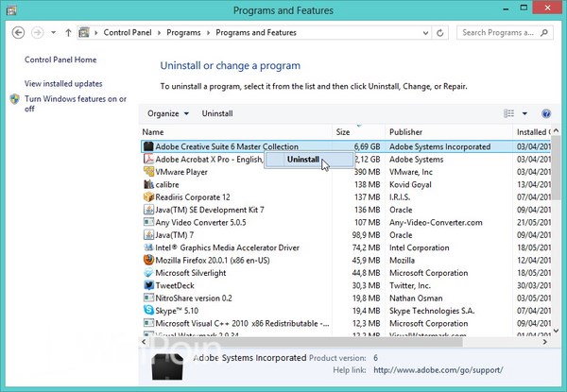Screen dimensions: 567x392
Task: Select the VMware Player icon
Action: click(x=148, y=172)
